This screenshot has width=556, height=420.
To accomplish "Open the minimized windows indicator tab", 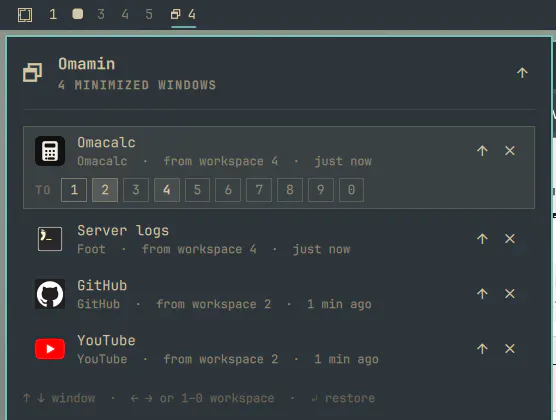I will (x=183, y=14).
